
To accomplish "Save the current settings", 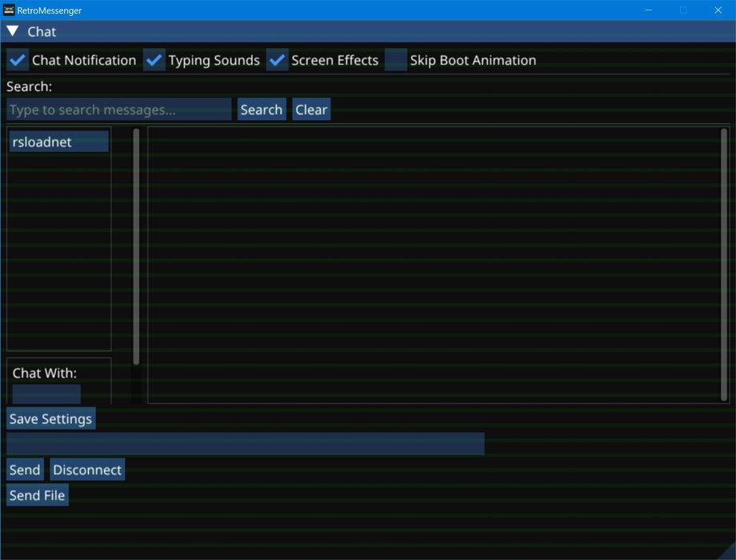I will pos(50,418).
